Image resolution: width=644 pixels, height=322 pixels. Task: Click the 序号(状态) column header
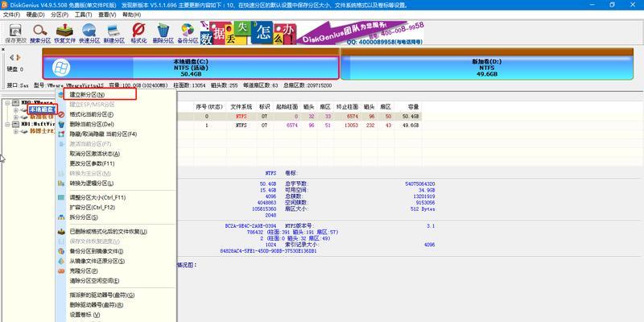(x=209, y=107)
